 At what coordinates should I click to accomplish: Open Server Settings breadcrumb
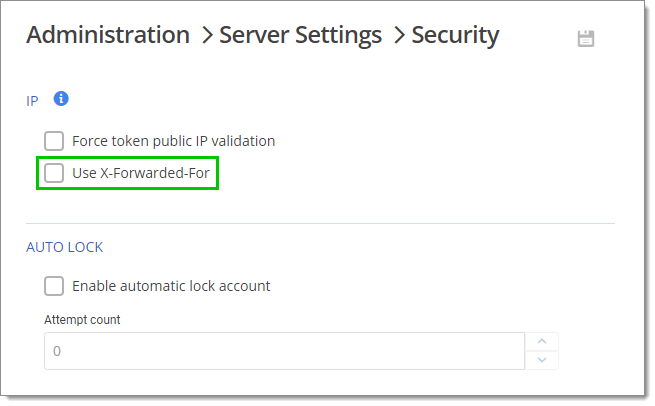pos(300,35)
